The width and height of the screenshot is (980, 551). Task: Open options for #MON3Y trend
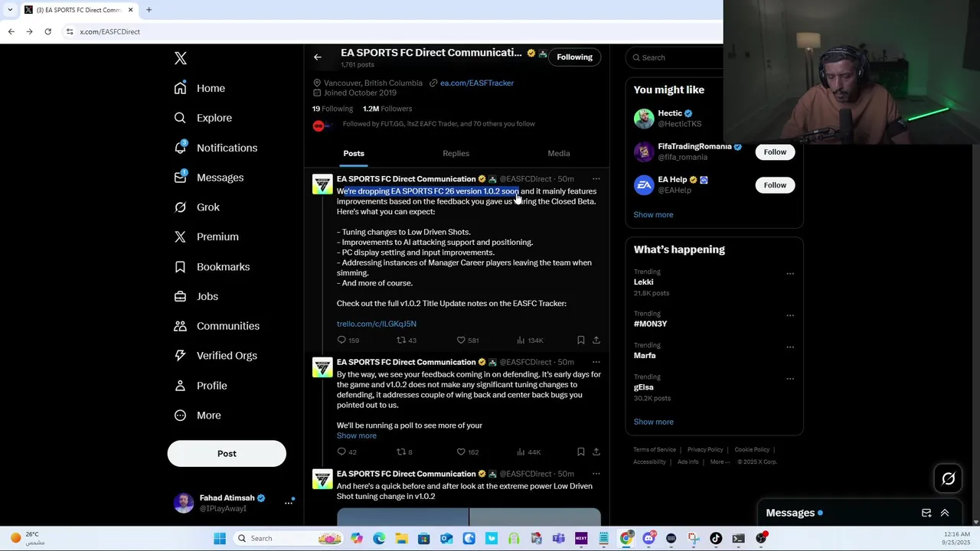click(790, 315)
